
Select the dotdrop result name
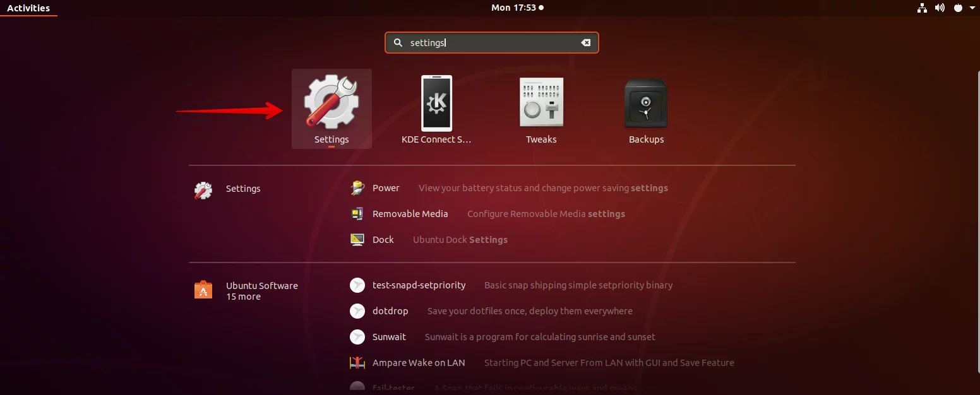click(390, 311)
